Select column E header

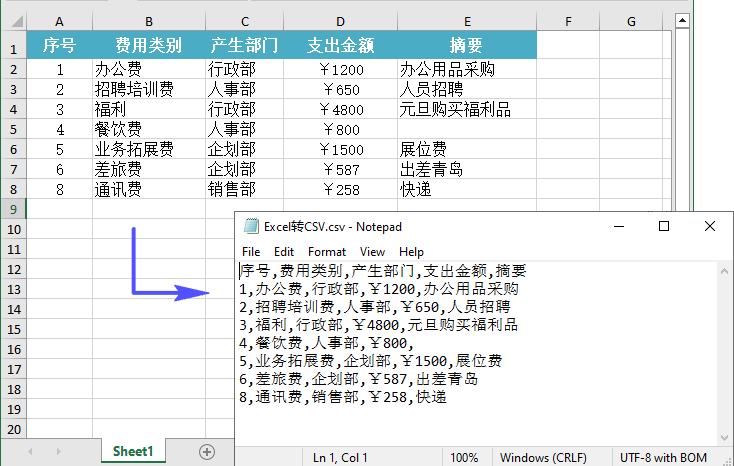(467, 22)
